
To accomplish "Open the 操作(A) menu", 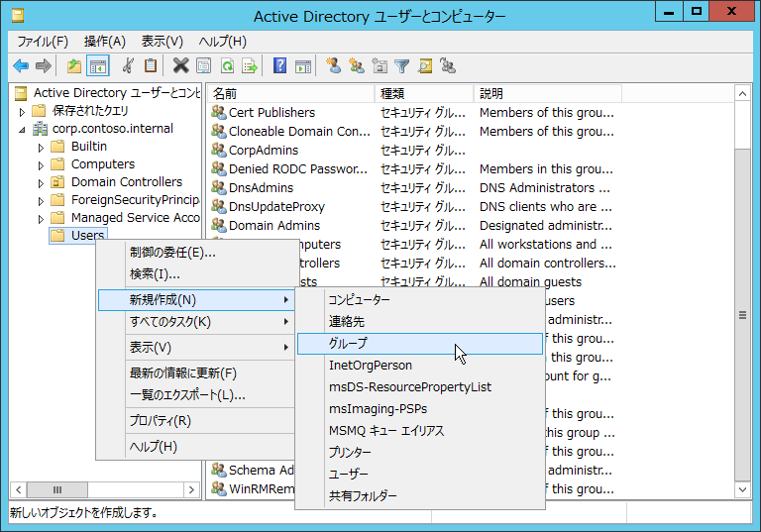I will tap(105, 42).
